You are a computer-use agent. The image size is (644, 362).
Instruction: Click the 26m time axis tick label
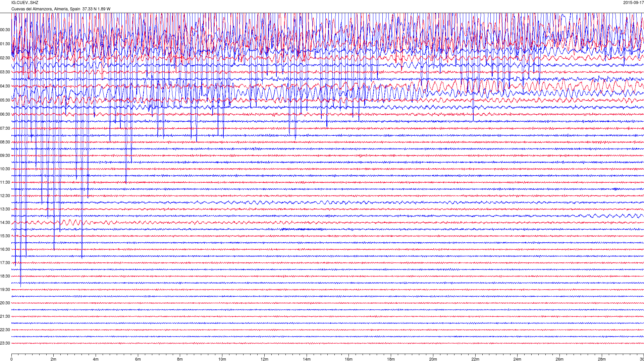pos(559,359)
